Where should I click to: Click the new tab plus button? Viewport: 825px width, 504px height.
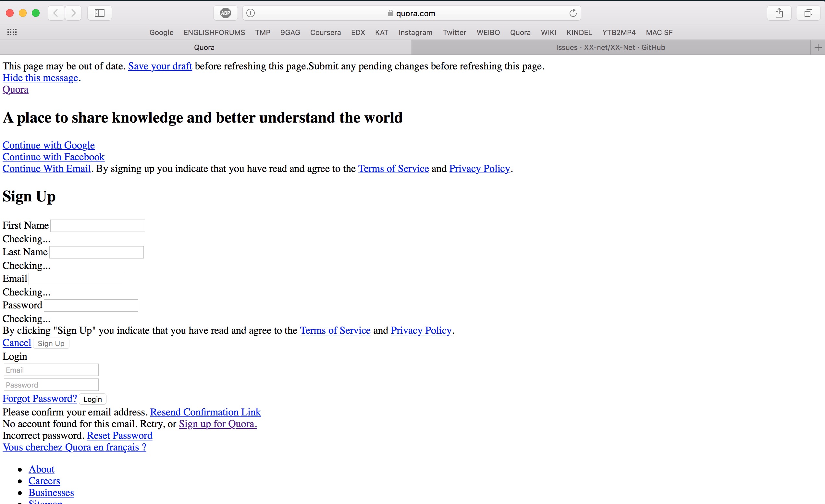point(818,48)
